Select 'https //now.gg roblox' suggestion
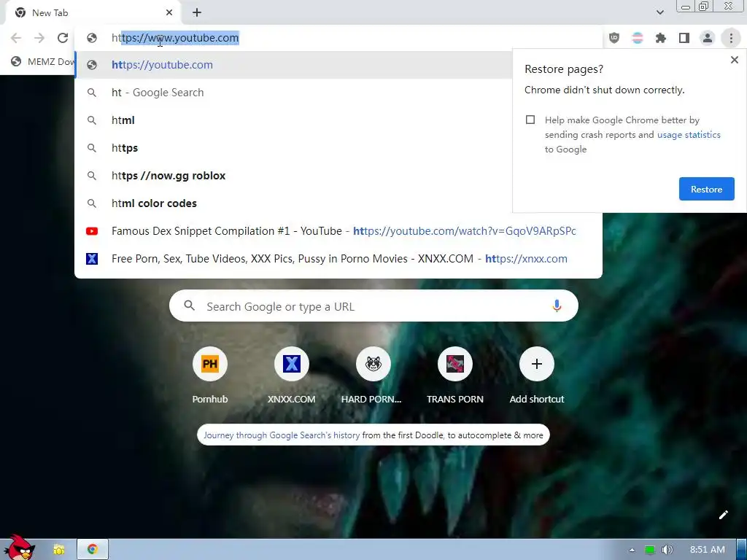 (x=293, y=175)
